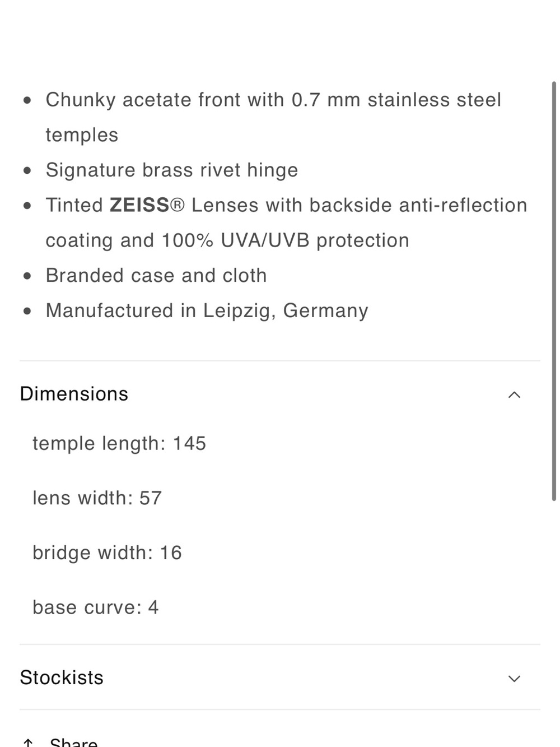Viewport: 560px width, 747px height.
Task: Click the Share link
Action: tap(73, 742)
